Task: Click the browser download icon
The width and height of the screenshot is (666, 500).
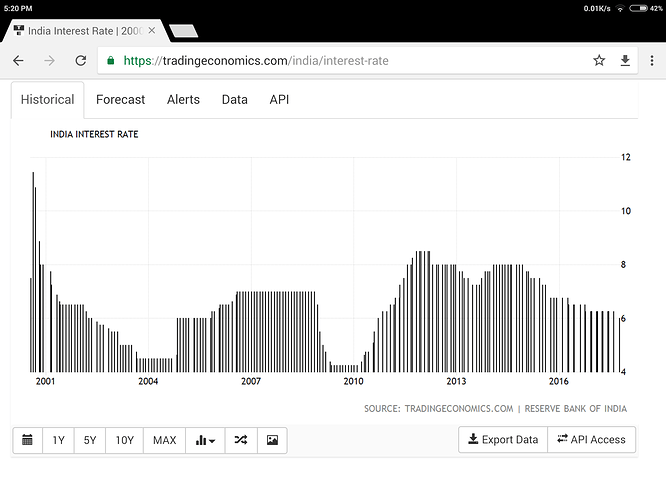Action: tap(625, 61)
